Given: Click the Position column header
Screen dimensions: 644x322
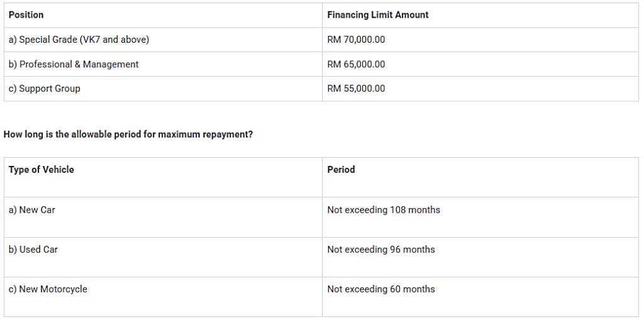Looking at the screenshot, I should click(26, 14).
